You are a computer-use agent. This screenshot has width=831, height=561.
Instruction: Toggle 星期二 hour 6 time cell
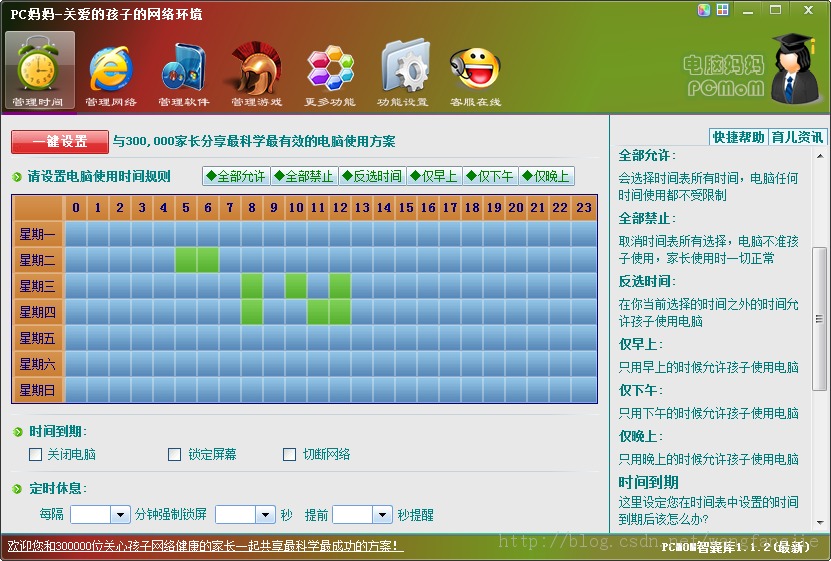[208, 260]
